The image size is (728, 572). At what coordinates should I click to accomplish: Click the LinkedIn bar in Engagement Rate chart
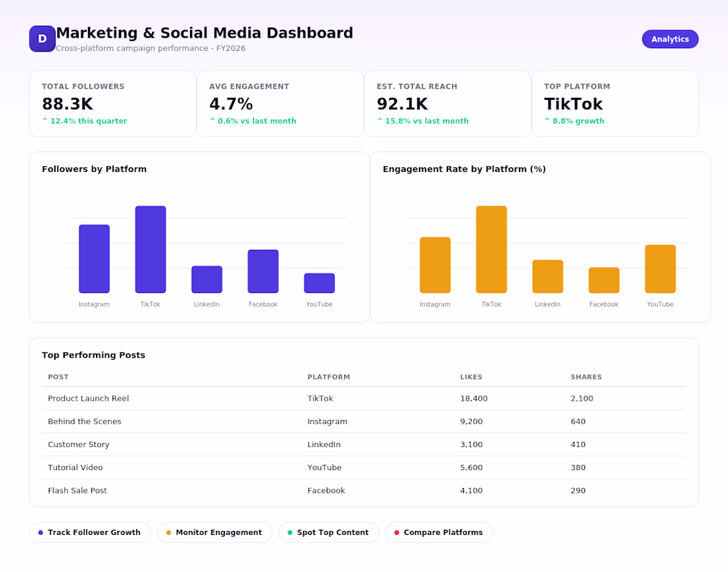click(x=547, y=276)
